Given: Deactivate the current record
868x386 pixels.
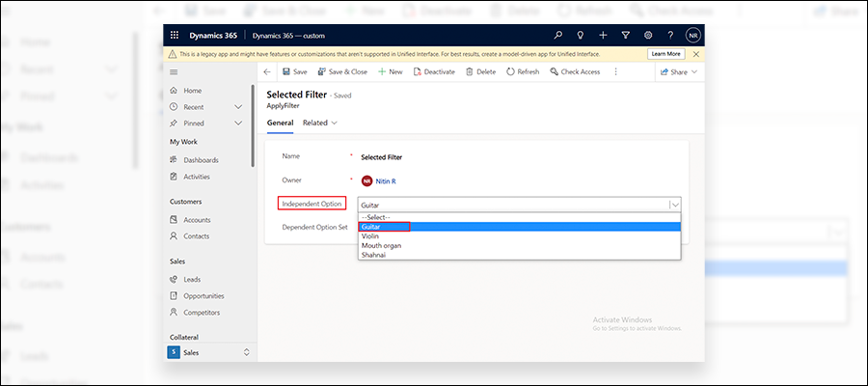Looking at the screenshot, I should tap(435, 72).
